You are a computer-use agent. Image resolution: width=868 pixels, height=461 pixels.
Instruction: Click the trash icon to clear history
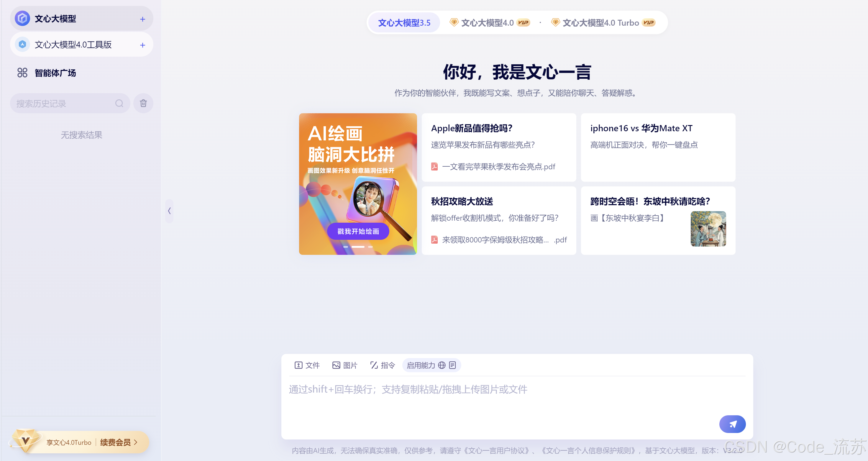(143, 103)
